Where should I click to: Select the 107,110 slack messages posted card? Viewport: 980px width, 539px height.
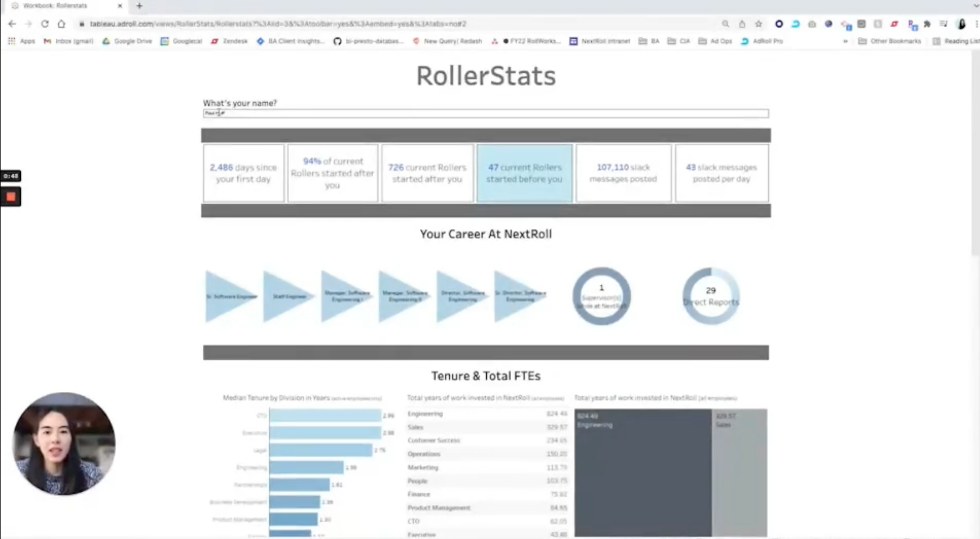pyautogui.click(x=623, y=173)
